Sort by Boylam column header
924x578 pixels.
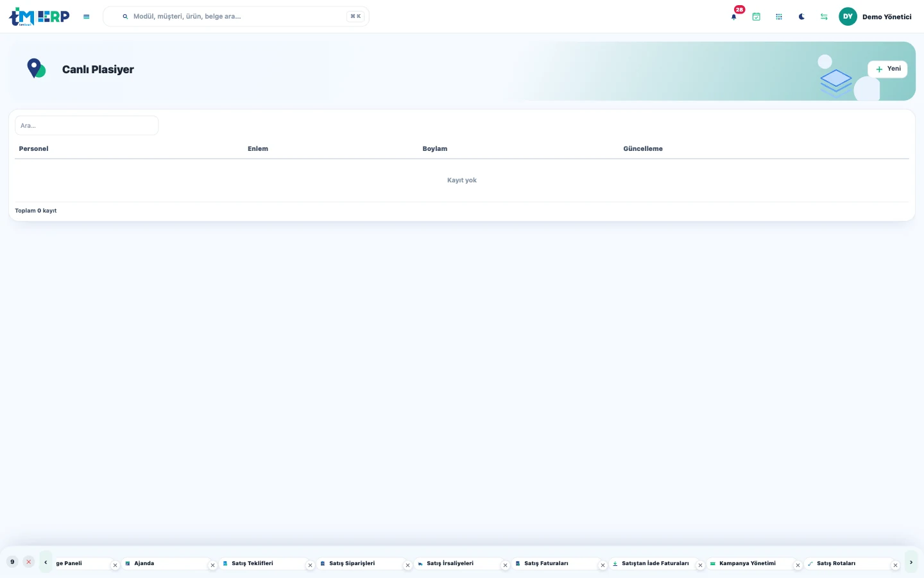(x=435, y=148)
